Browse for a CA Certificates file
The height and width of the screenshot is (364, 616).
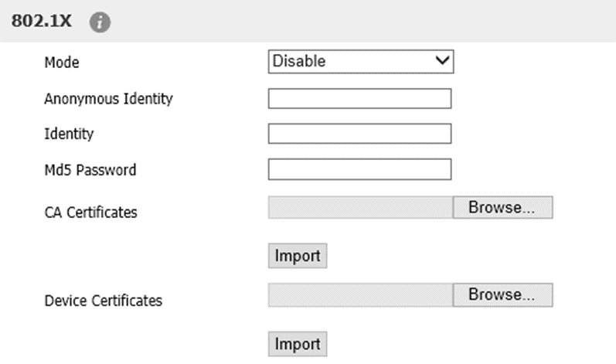pos(503,208)
